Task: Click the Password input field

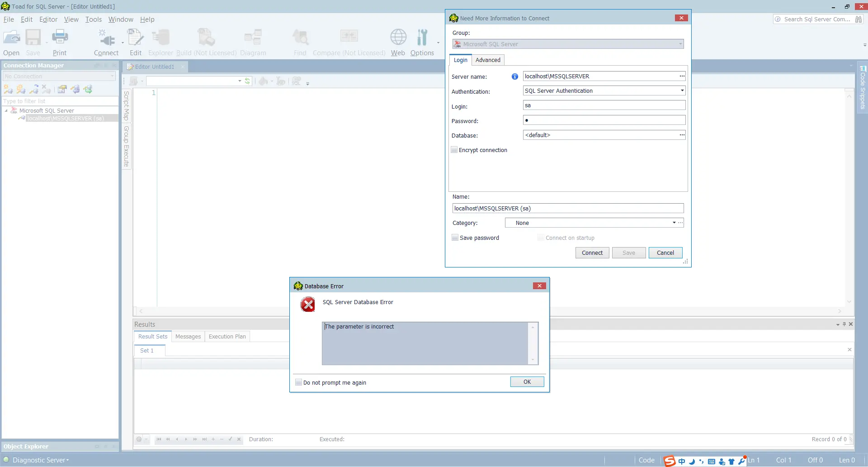Action: coord(604,120)
